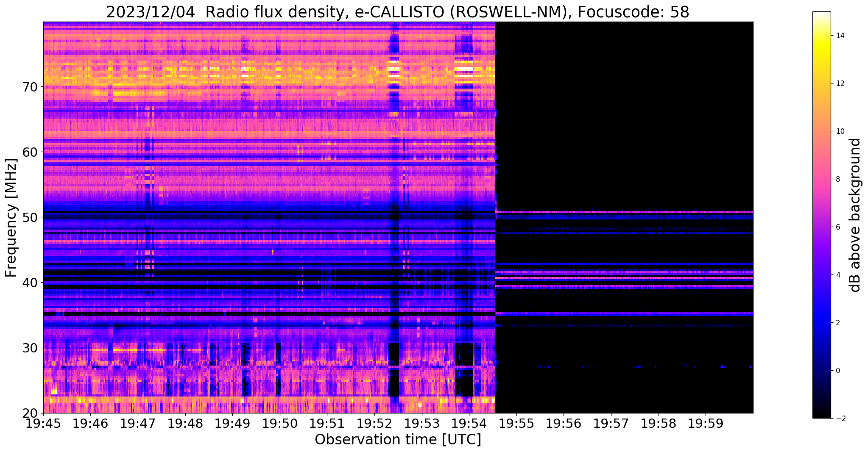Click the 19:51 time tick label

pos(327,423)
